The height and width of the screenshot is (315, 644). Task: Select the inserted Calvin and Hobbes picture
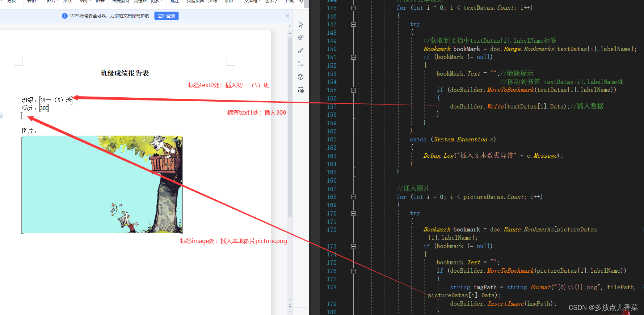[102, 184]
